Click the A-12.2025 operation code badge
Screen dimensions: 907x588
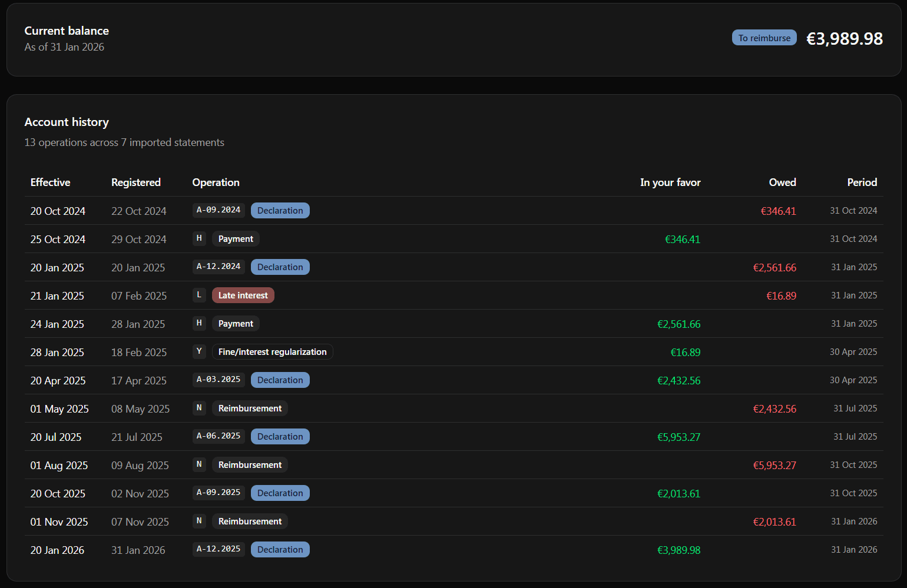coord(219,549)
